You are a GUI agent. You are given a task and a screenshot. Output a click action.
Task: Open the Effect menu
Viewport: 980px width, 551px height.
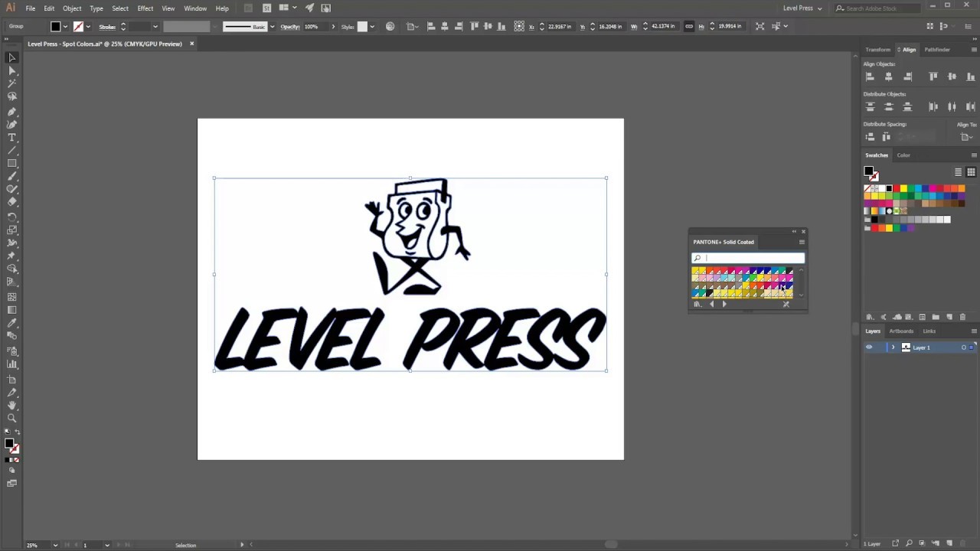(145, 8)
